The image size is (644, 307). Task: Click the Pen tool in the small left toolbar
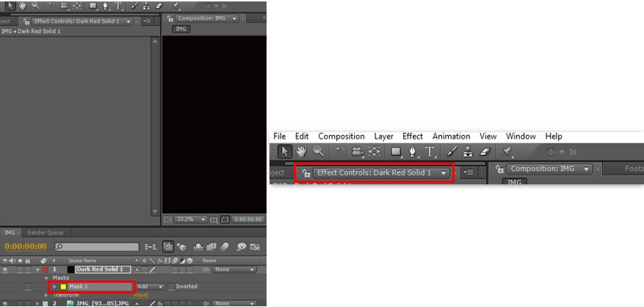click(x=106, y=6)
